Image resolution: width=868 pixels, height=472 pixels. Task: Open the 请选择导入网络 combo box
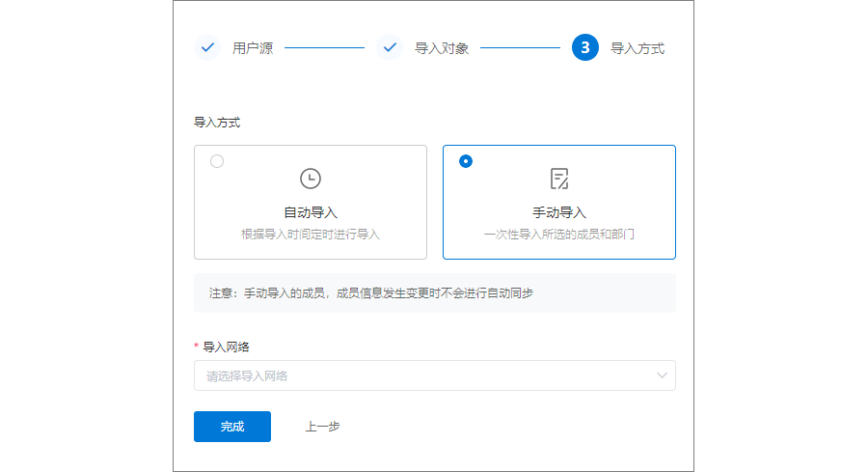[x=435, y=375]
